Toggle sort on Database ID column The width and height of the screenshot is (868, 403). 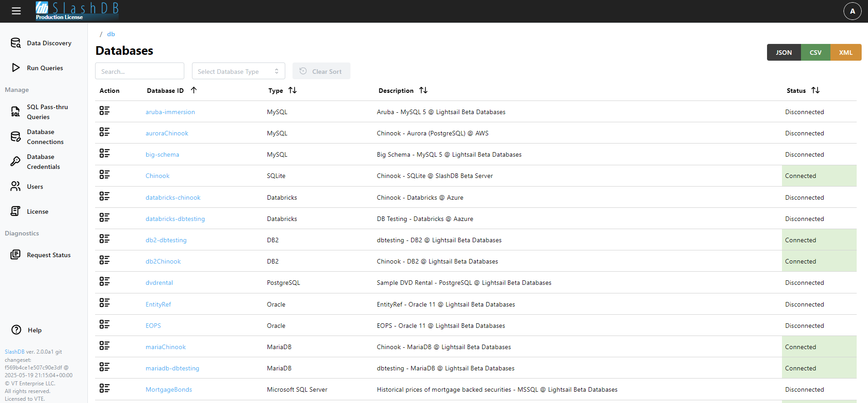[x=194, y=90]
